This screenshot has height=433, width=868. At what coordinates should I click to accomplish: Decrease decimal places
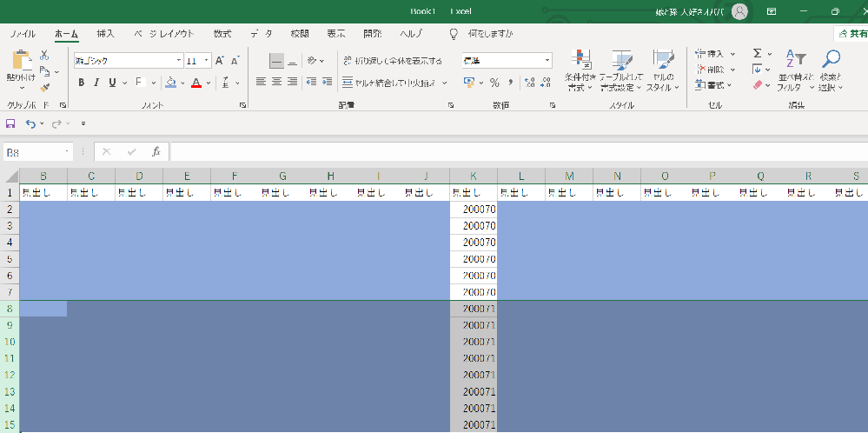pyautogui.click(x=546, y=83)
